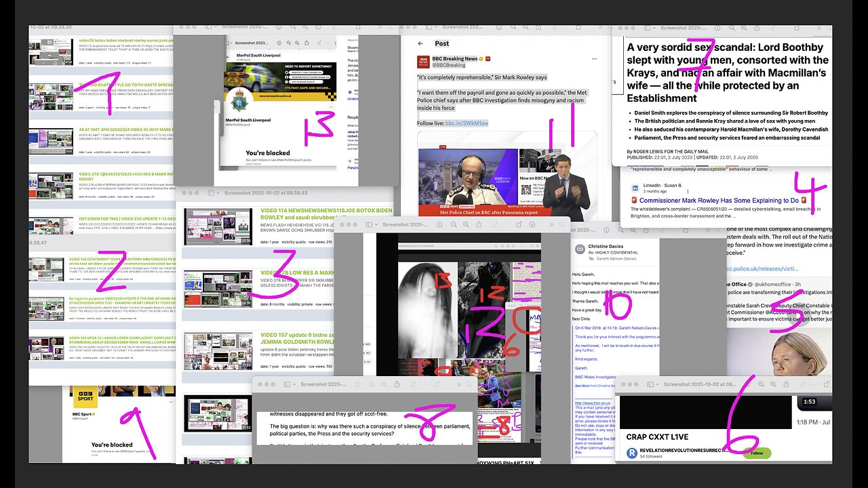Viewport: 868px width, 488px height.
Task: Open http://www.bbc.co.uk link in email
Action: 593,403
